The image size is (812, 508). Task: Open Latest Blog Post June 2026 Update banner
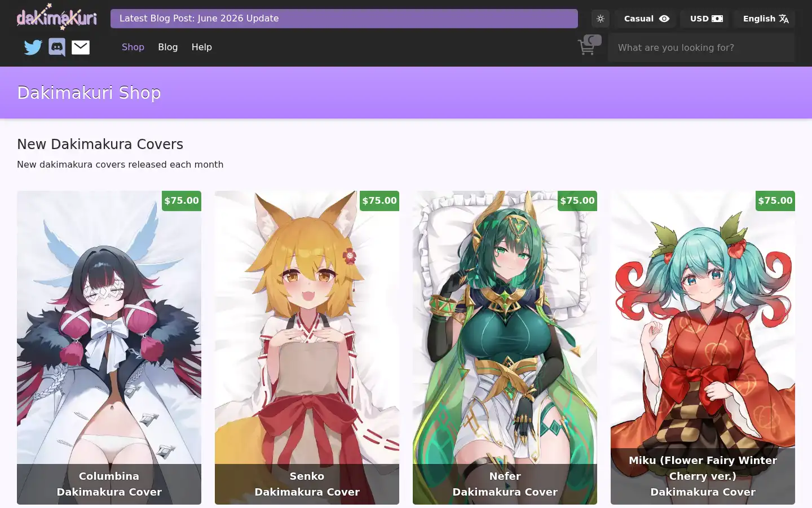[x=344, y=19]
